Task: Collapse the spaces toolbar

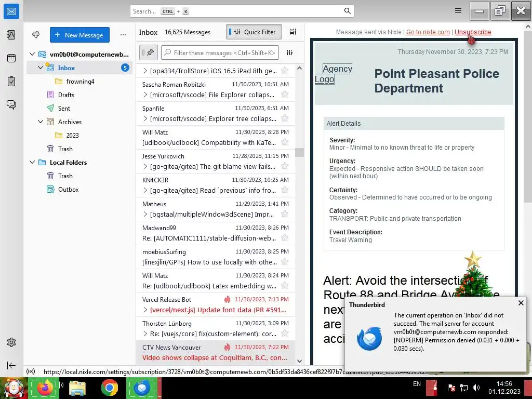Action: 11,365
